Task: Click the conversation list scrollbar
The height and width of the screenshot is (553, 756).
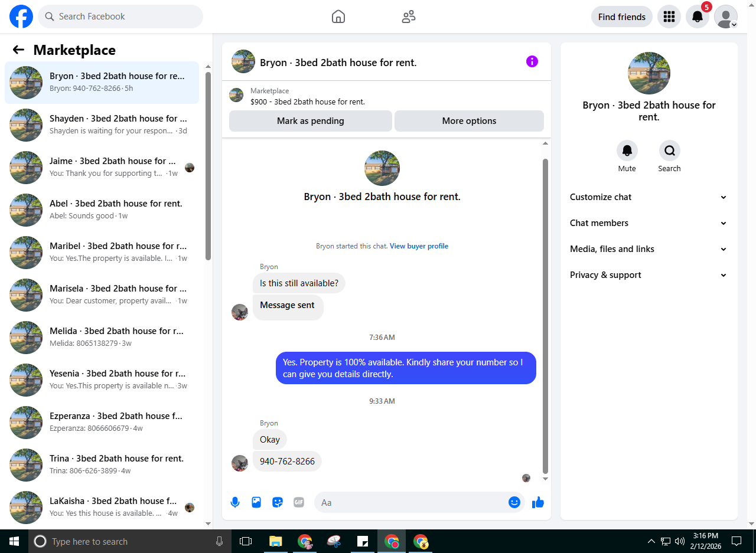Action: (208, 165)
